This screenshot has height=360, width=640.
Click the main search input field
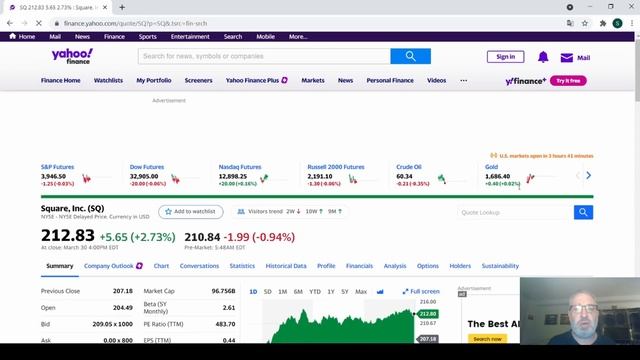264,56
